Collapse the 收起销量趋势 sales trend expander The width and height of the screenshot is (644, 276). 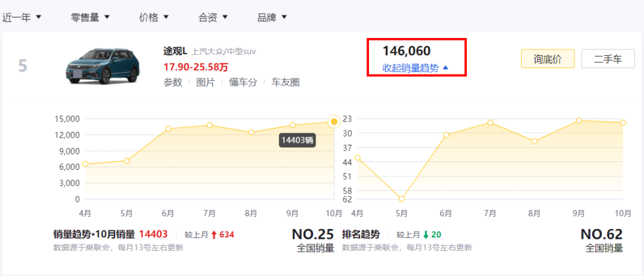point(415,68)
